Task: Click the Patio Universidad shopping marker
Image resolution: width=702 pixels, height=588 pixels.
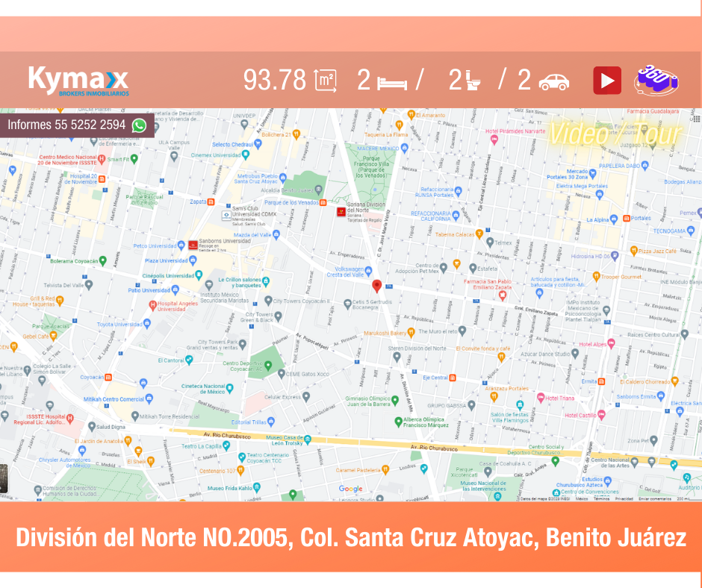Action: [175, 290]
